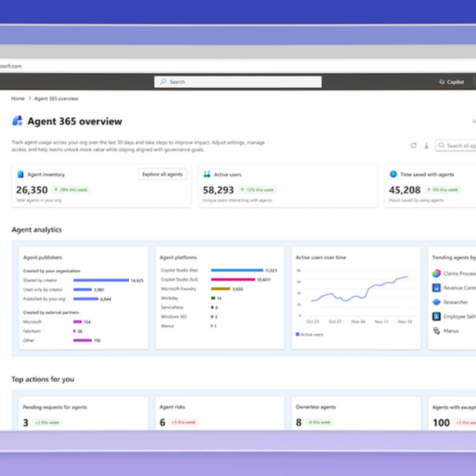Go to Home breadcrumb link
The height and width of the screenshot is (476, 476).
point(18,98)
